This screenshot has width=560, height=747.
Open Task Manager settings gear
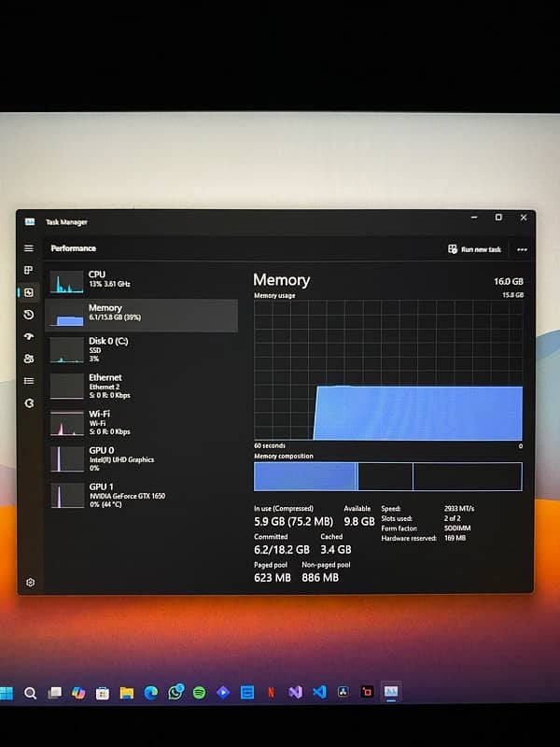30,582
